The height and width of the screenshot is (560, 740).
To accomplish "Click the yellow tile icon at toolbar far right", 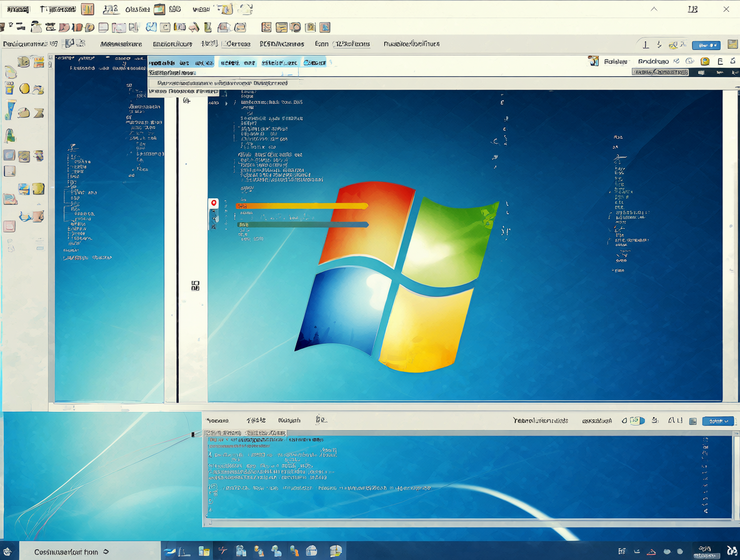I will (732, 45).
